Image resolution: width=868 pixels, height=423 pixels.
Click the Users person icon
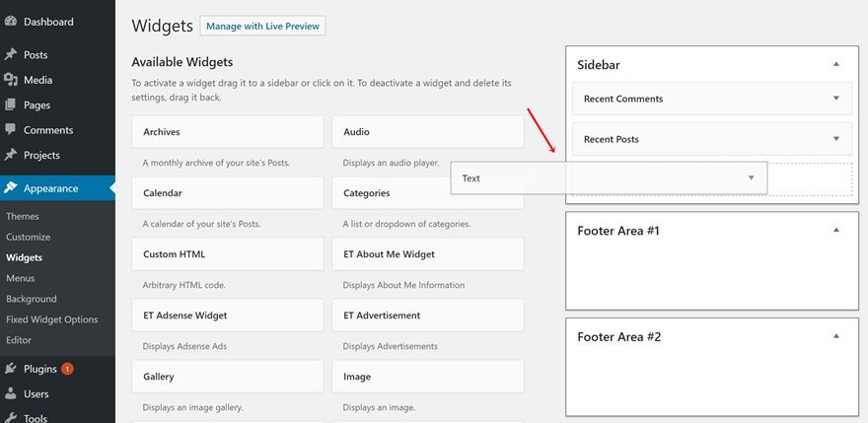tap(11, 393)
